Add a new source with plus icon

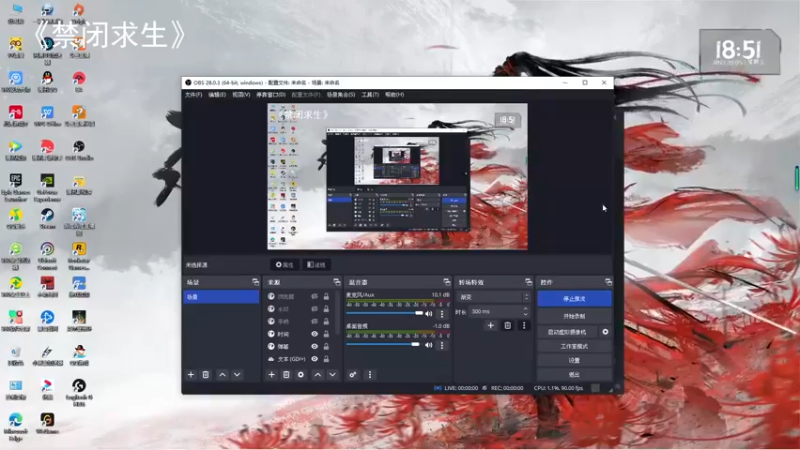[x=271, y=374]
